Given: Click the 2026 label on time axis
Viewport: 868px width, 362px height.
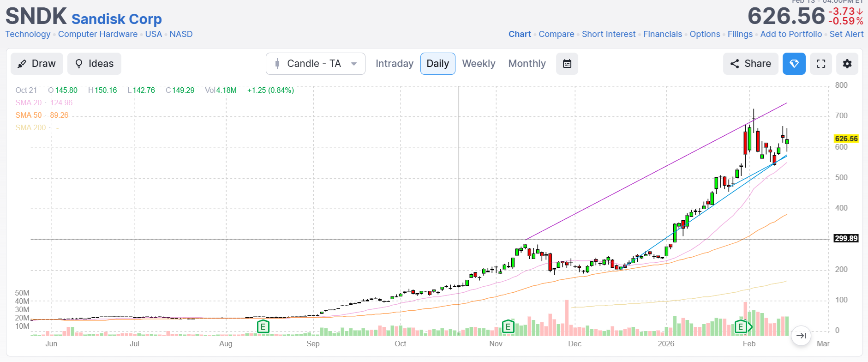Looking at the screenshot, I should (x=666, y=344).
